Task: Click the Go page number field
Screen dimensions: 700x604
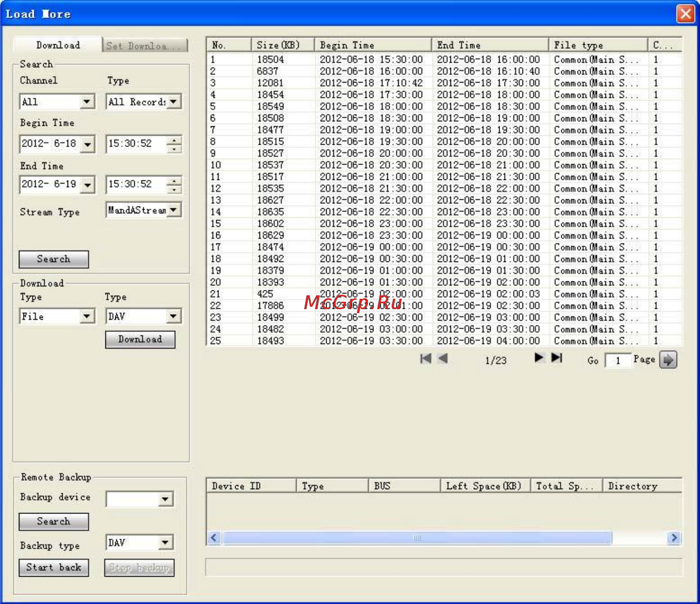Action: (618, 360)
